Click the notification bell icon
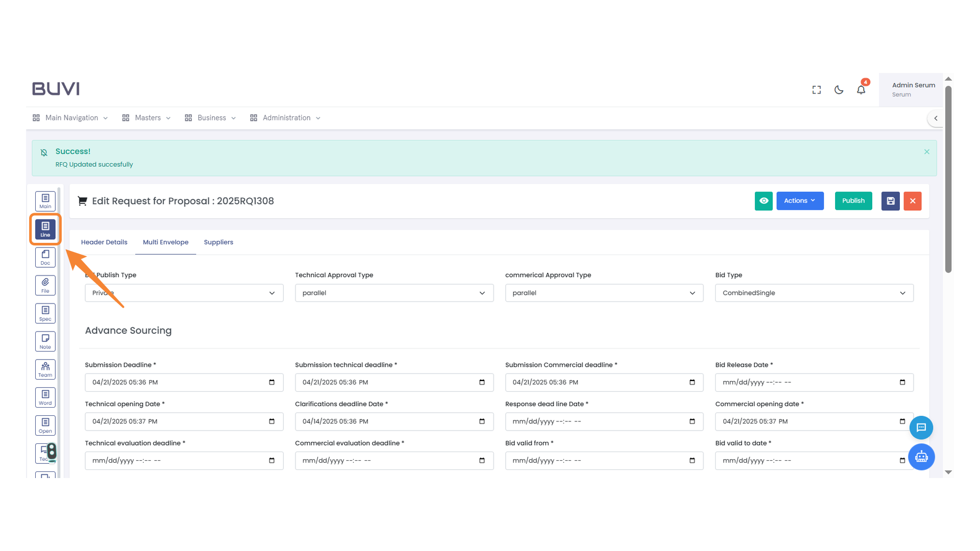Viewport: 980px width, 551px height. pyautogui.click(x=861, y=90)
